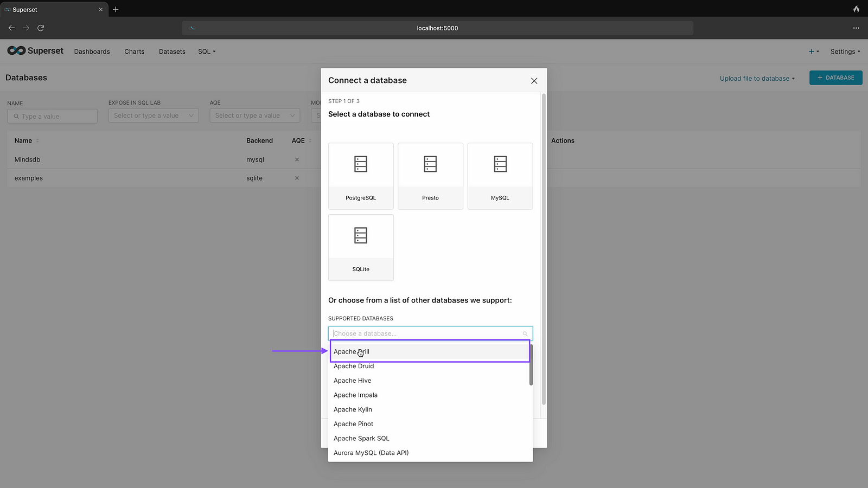Pick the MySQL database icon tile
868x488 pixels.
pyautogui.click(x=500, y=176)
